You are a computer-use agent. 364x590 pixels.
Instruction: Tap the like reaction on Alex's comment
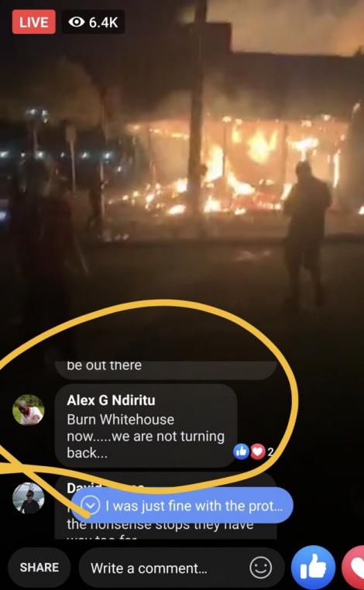click(242, 451)
